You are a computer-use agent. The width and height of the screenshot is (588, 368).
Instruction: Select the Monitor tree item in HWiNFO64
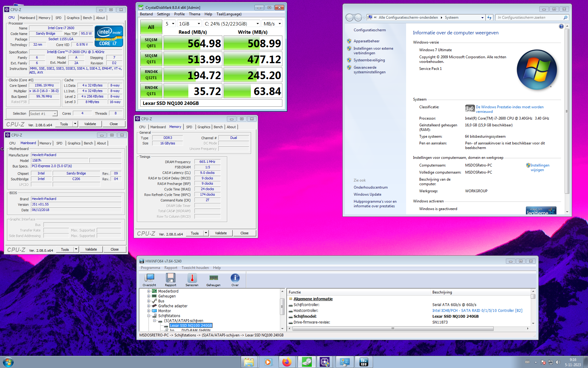pos(165,311)
